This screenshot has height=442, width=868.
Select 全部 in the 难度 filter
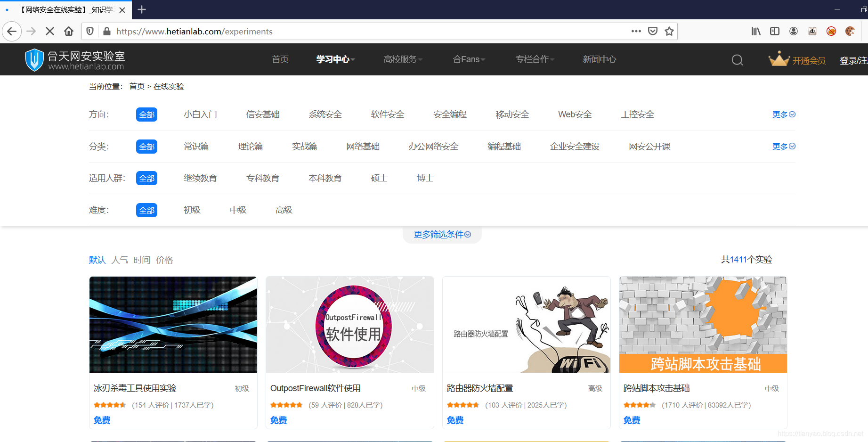pos(146,210)
